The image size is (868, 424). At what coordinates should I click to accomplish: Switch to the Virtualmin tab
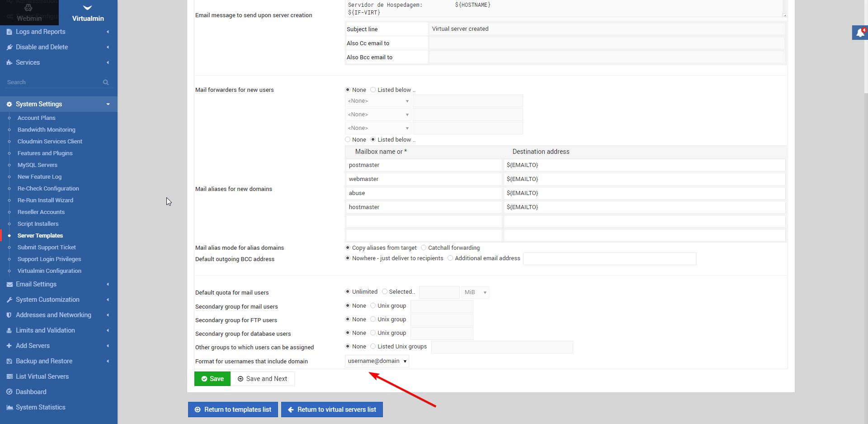click(88, 12)
